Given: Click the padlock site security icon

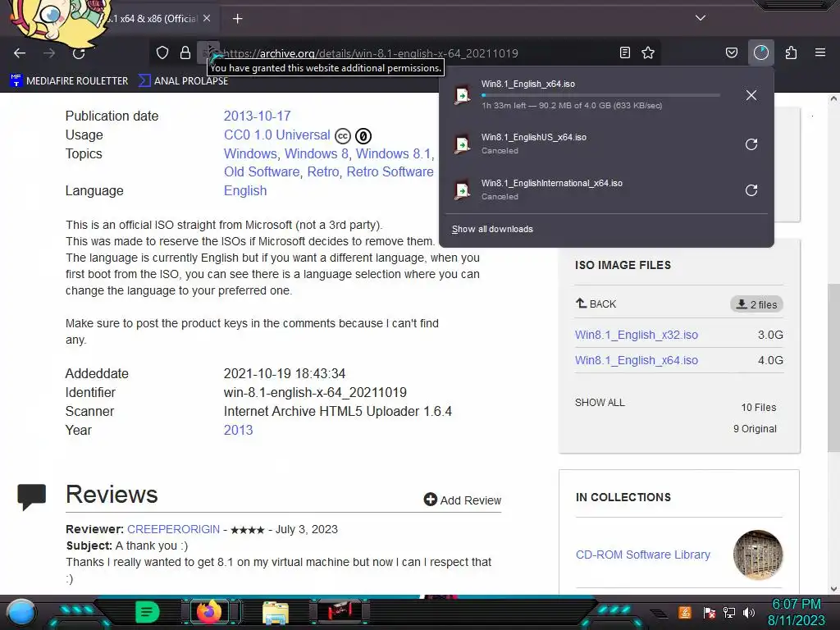Looking at the screenshot, I should point(185,52).
